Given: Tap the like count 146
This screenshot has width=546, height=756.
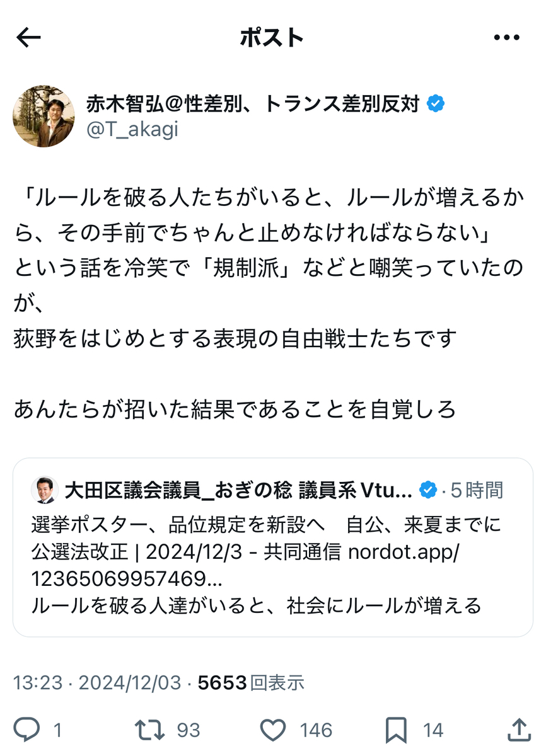Looking at the screenshot, I should tap(315, 730).
